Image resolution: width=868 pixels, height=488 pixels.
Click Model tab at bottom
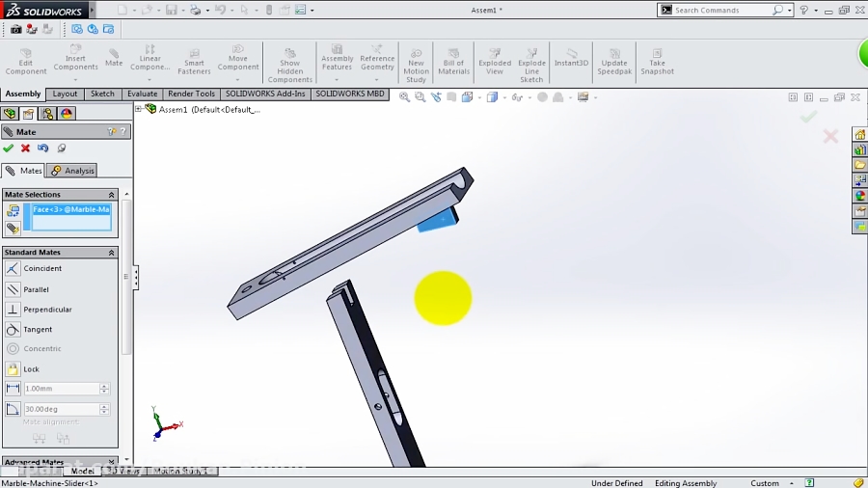click(82, 471)
